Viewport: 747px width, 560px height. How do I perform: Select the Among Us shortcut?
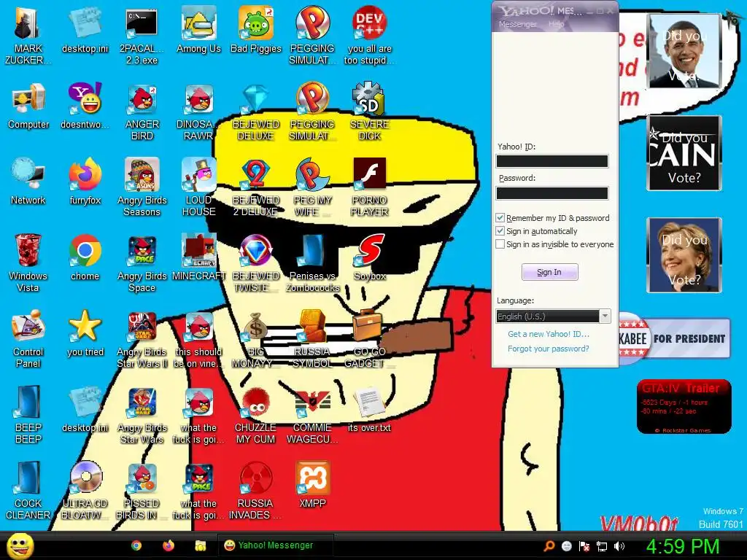(198, 31)
